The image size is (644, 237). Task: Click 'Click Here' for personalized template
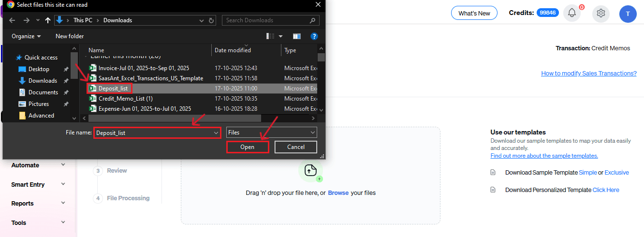[x=606, y=190]
